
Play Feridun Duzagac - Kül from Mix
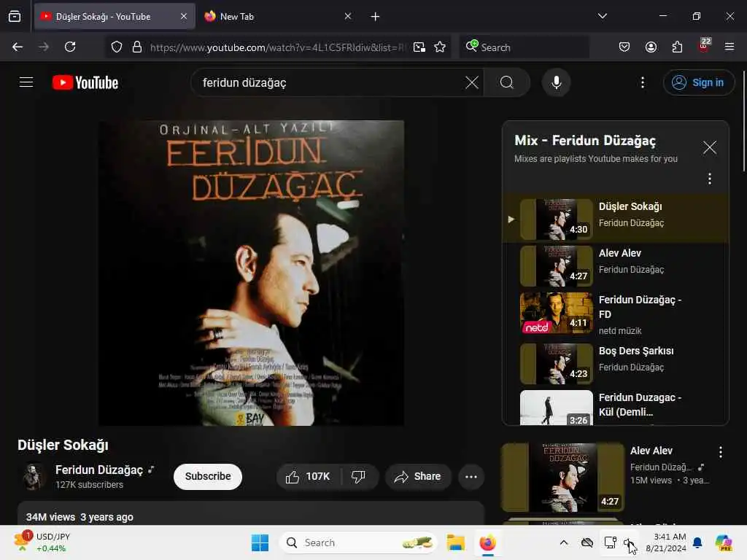click(x=616, y=407)
